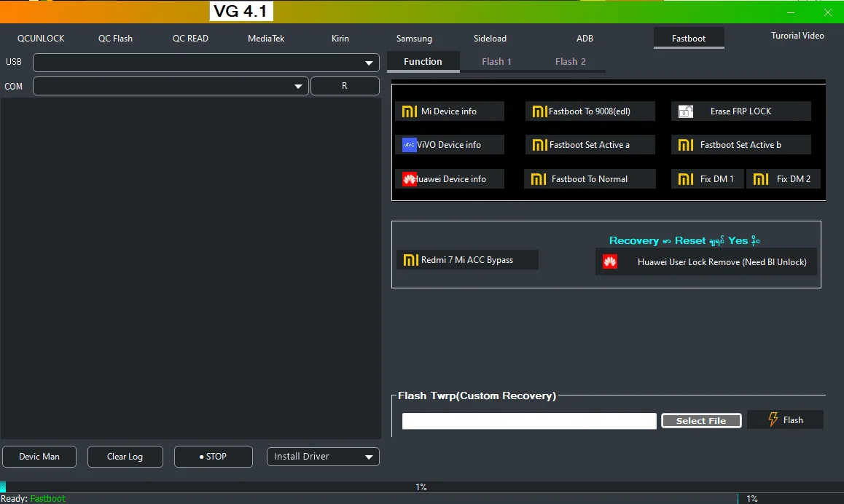
Task: Minimize the VG 4.1 window
Action: (790, 12)
